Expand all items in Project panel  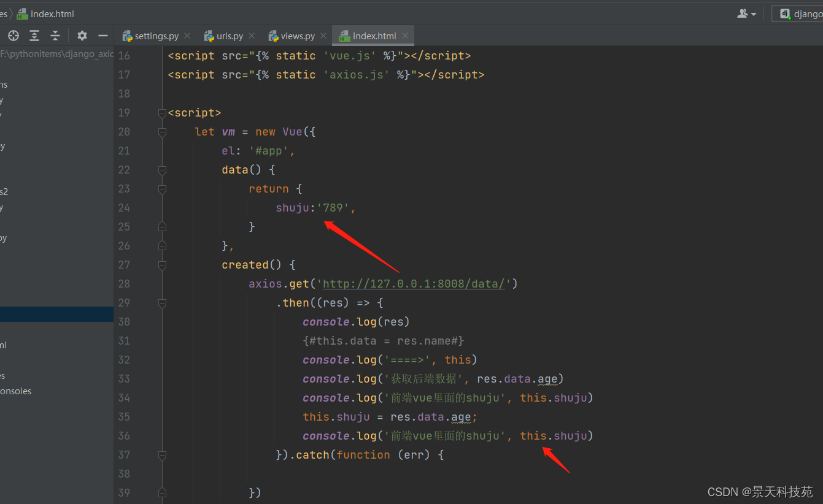click(34, 36)
